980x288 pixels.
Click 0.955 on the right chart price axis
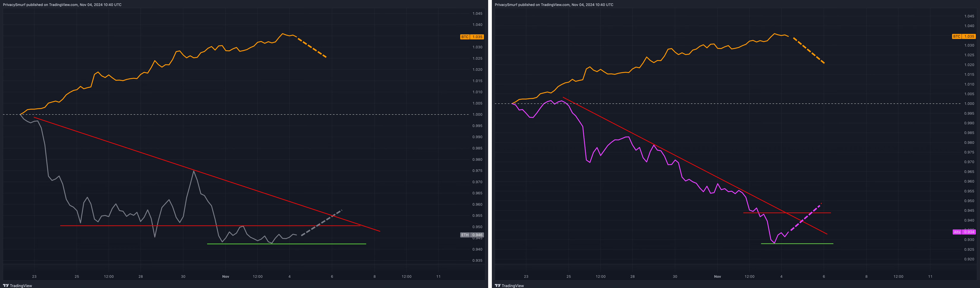(x=969, y=191)
